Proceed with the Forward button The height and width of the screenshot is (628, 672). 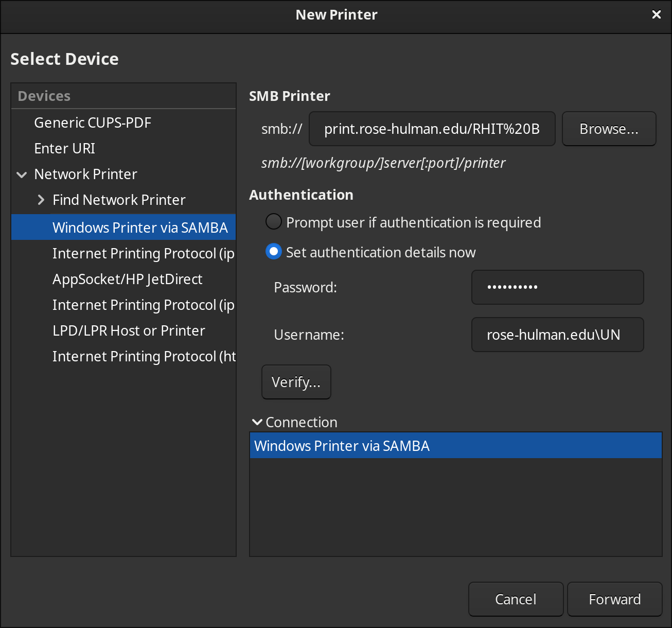(x=614, y=599)
